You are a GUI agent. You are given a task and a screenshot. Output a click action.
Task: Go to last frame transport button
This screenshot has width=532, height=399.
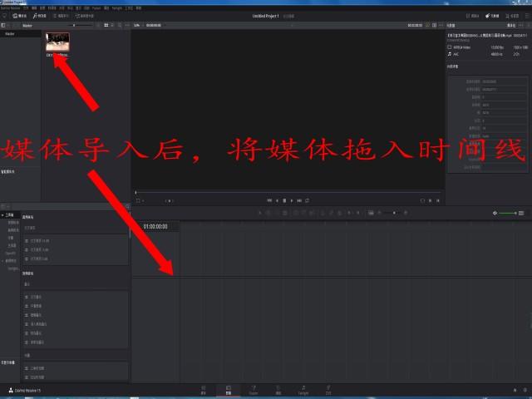pos(299,200)
